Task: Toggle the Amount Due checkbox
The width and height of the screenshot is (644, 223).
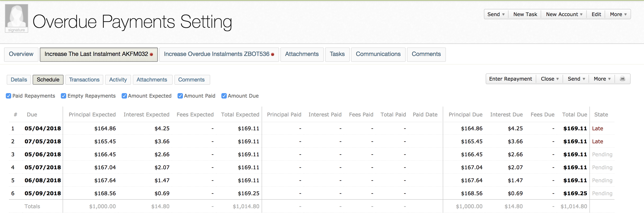Action: [x=224, y=96]
